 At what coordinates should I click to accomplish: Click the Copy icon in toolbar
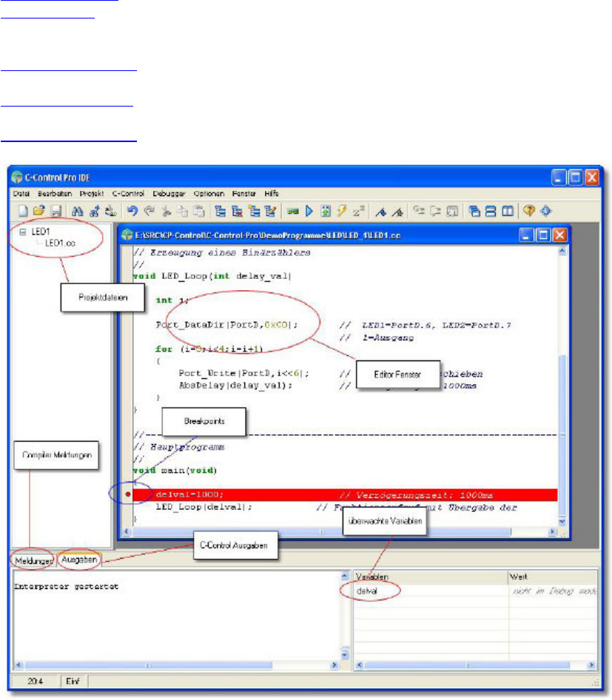[182, 211]
